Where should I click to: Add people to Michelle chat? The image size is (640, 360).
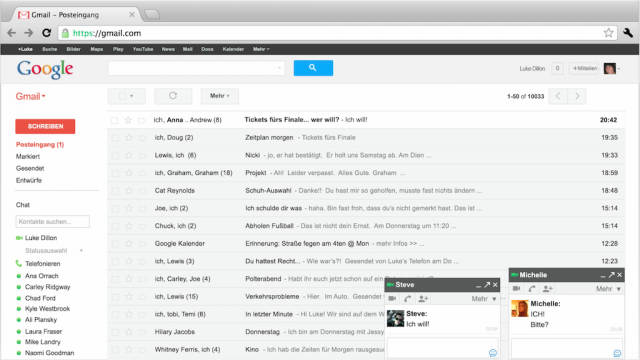click(547, 289)
